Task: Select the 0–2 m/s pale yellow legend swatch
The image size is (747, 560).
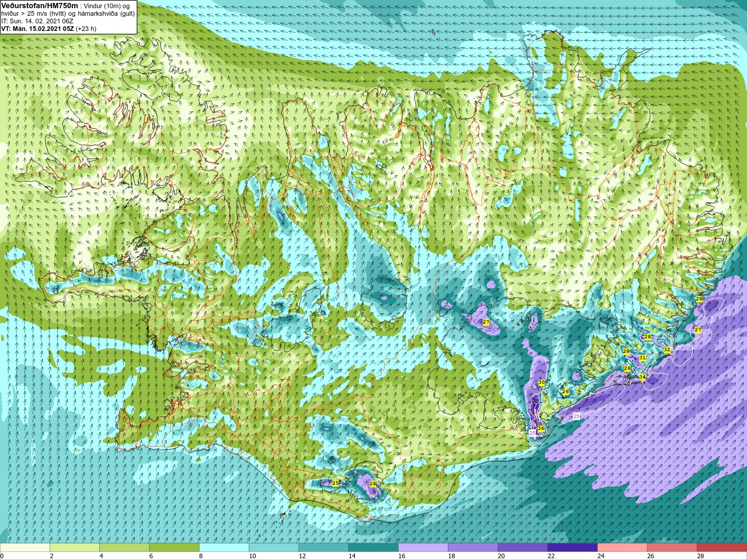Action: point(25,548)
